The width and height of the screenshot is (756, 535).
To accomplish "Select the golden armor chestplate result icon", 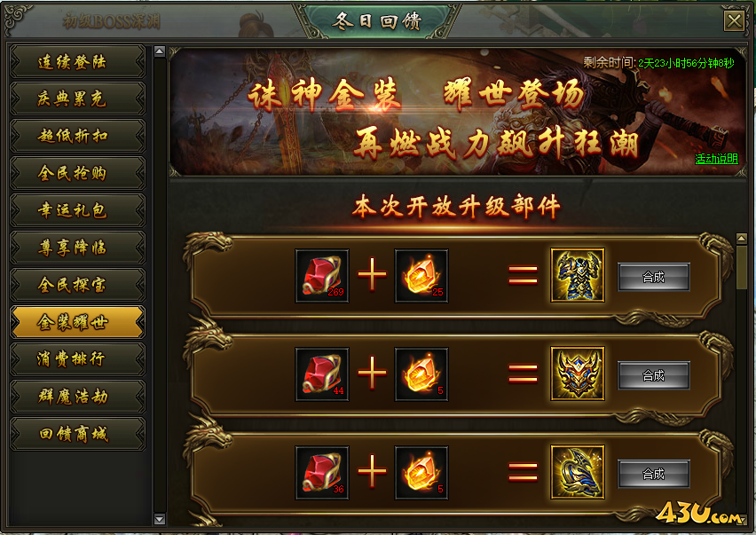I will 578,275.
